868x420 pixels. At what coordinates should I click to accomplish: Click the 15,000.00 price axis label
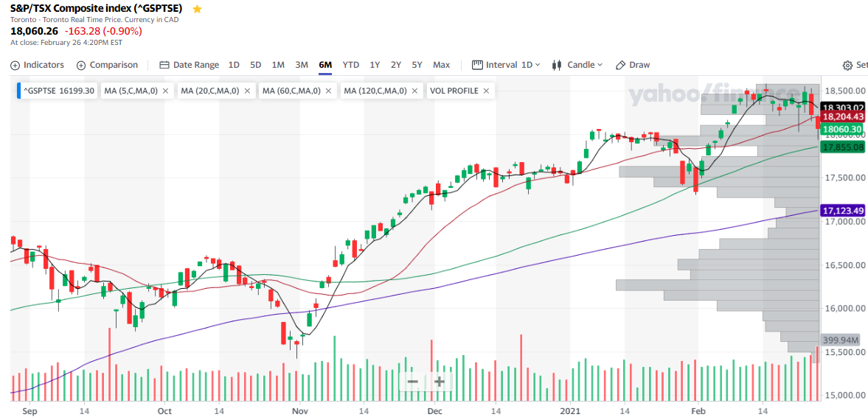coord(844,395)
